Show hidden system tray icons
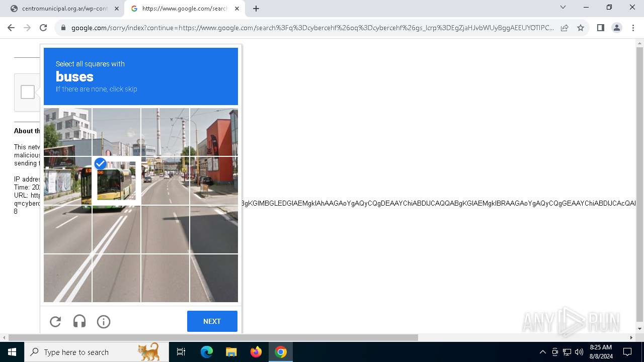 pos(542,352)
